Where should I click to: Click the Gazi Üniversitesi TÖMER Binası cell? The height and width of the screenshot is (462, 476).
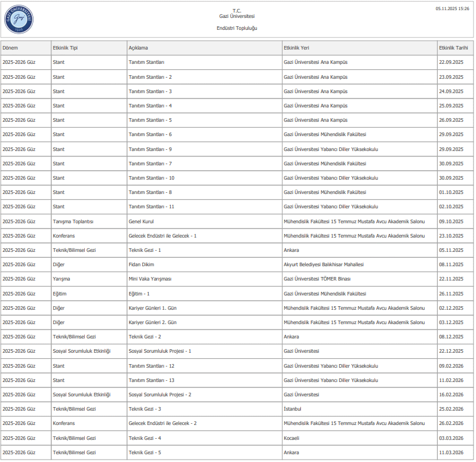pyautogui.click(x=317, y=279)
